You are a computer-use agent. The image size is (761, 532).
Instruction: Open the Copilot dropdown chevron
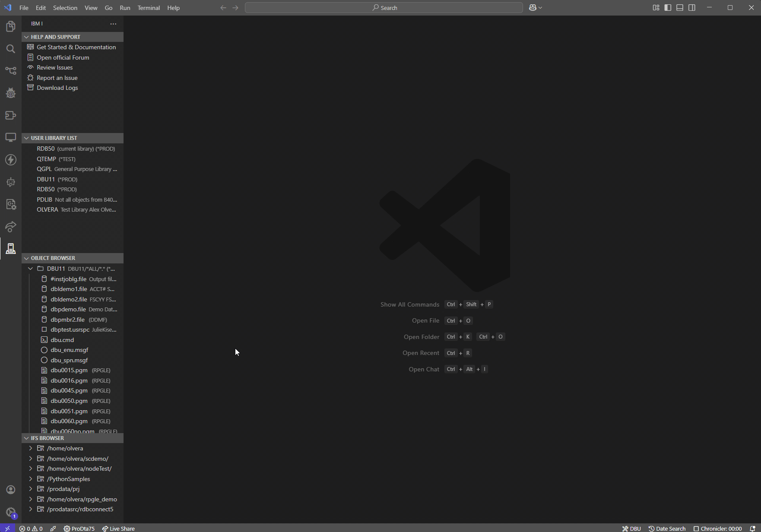(x=540, y=8)
